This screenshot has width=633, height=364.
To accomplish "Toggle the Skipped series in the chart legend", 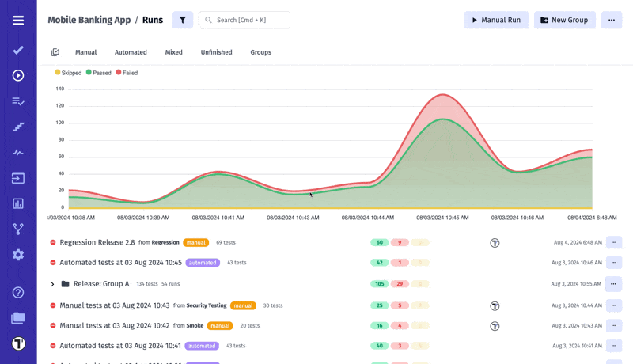I will (x=68, y=73).
